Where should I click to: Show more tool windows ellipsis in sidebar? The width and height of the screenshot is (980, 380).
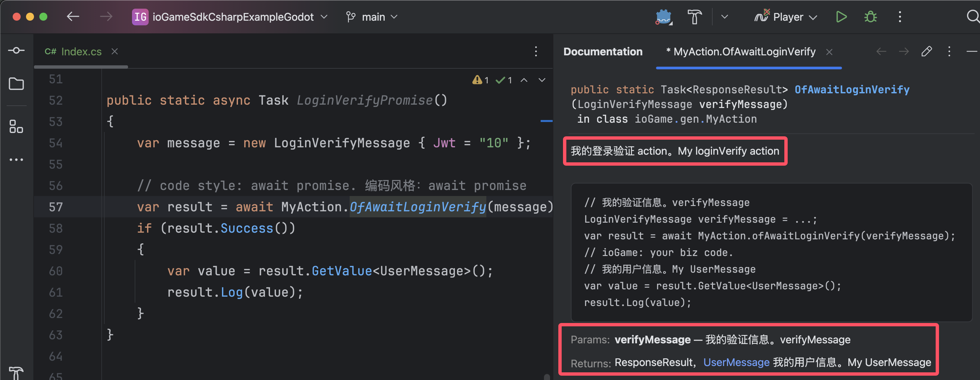(x=16, y=160)
